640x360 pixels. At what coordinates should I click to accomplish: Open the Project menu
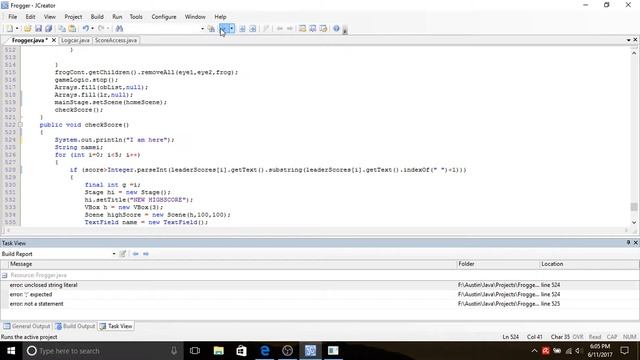(73, 17)
